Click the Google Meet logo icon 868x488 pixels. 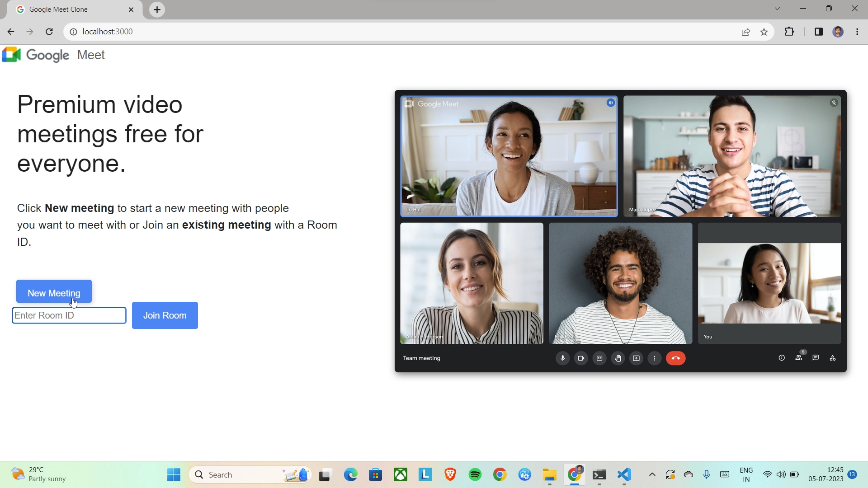pyautogui.click(x=12, y=55)
